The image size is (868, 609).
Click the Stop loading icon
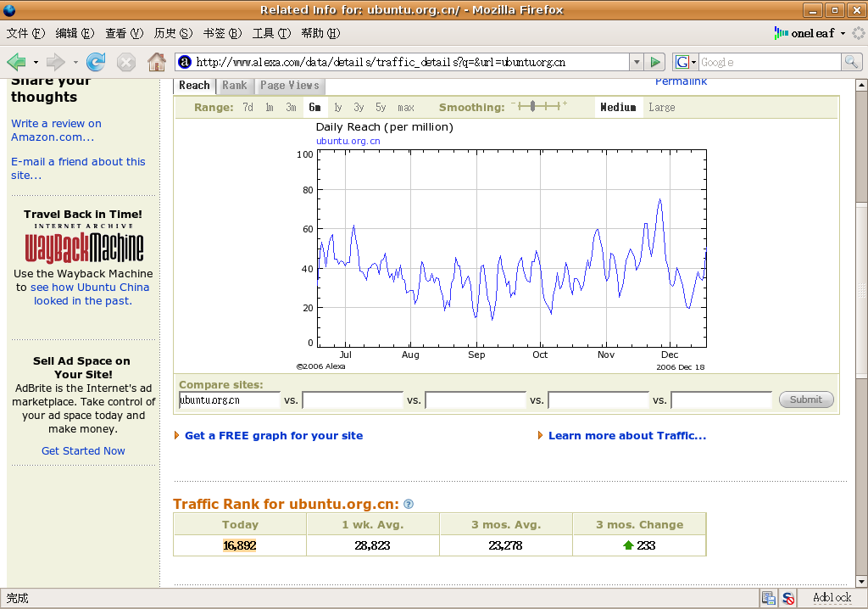click(x=126, y=62)
